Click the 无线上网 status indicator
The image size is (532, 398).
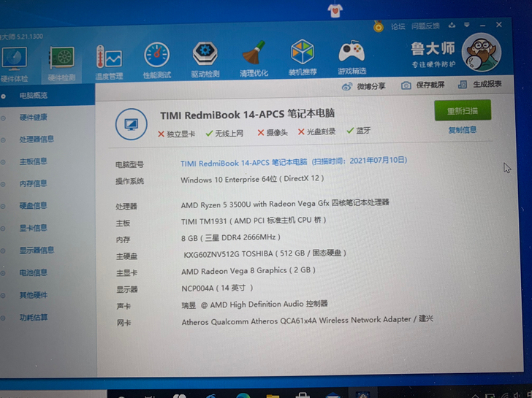pos(224,133)
